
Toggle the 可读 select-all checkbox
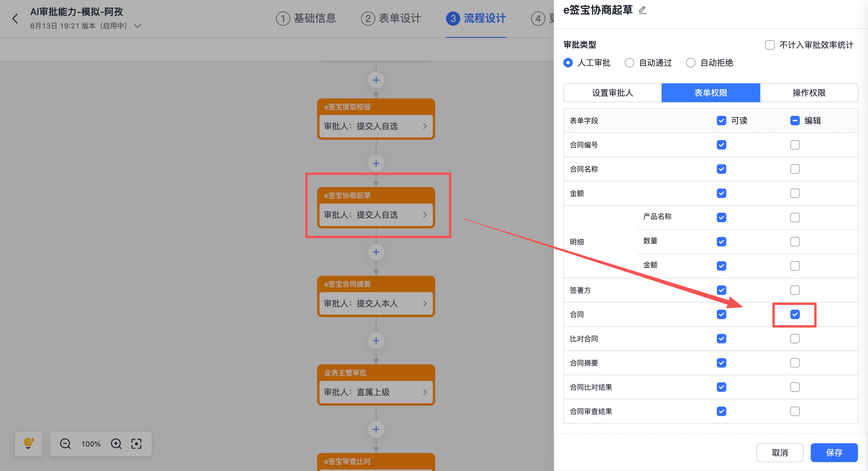click(722, 121)
